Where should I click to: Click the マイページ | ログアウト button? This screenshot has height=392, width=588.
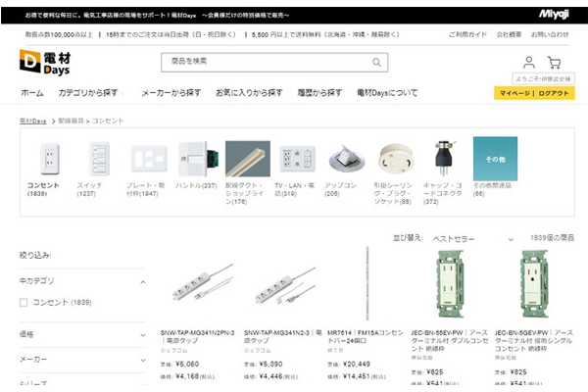pyautogui.click(x=533, y=93)
